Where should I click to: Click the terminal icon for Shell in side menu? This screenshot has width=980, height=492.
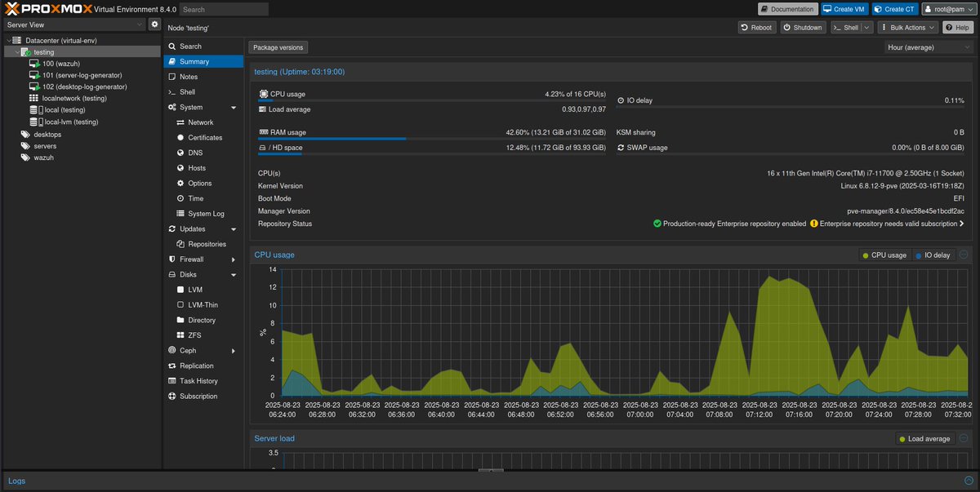tap(172, 92)
